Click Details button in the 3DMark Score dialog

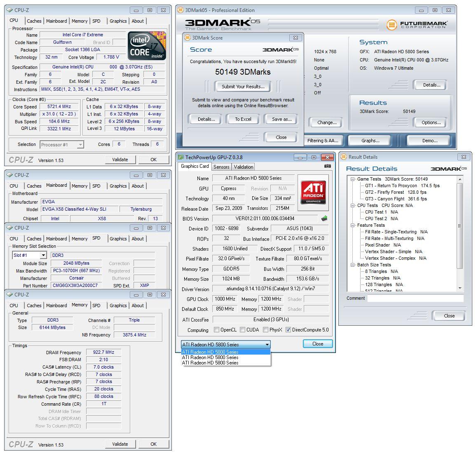[206, 119]
